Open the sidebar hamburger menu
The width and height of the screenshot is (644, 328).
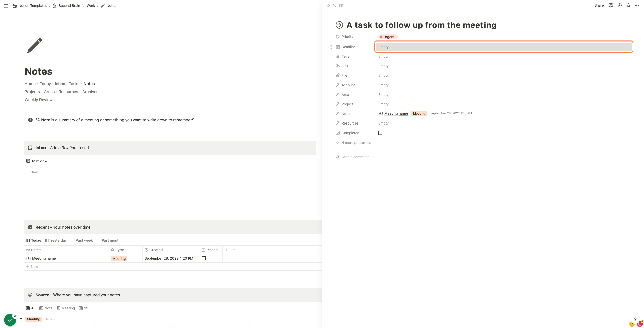(x=6, y=6)
